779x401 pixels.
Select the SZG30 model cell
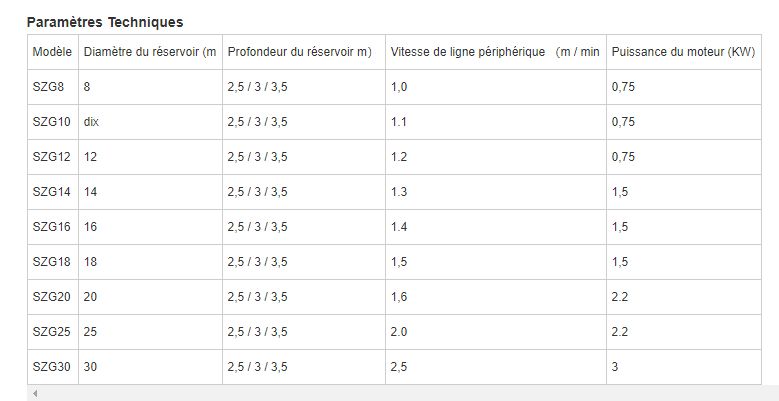[51, 367]
